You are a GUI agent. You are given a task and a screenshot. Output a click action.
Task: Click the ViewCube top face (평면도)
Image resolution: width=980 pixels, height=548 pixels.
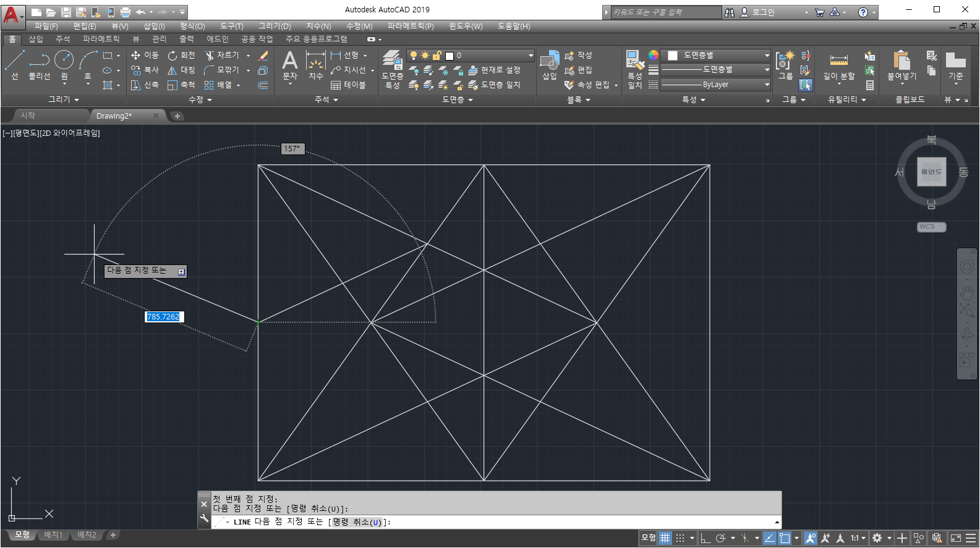[x=931, y=172]
